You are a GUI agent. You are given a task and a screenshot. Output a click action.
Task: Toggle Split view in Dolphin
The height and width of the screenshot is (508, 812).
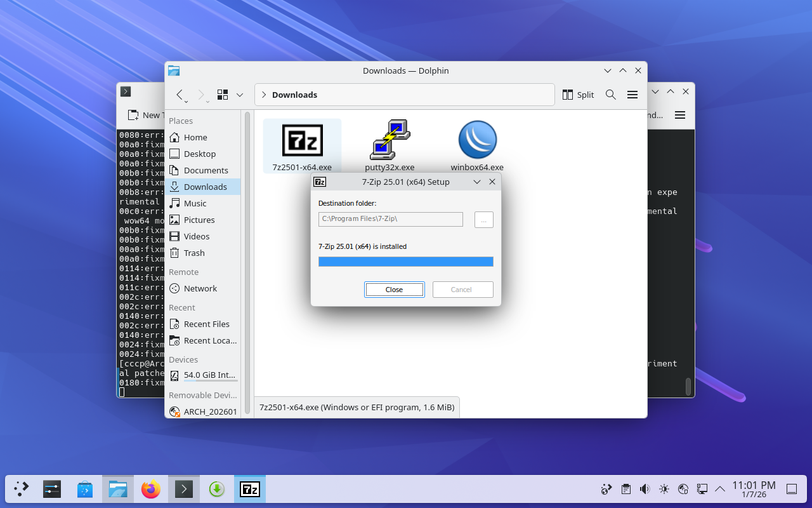pos(578,95)
